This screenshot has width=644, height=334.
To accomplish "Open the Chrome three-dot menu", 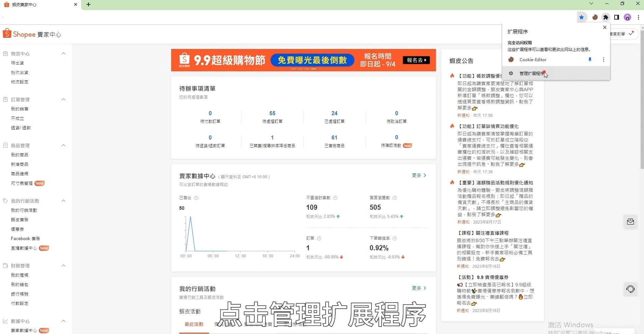I will coord(638,17).
